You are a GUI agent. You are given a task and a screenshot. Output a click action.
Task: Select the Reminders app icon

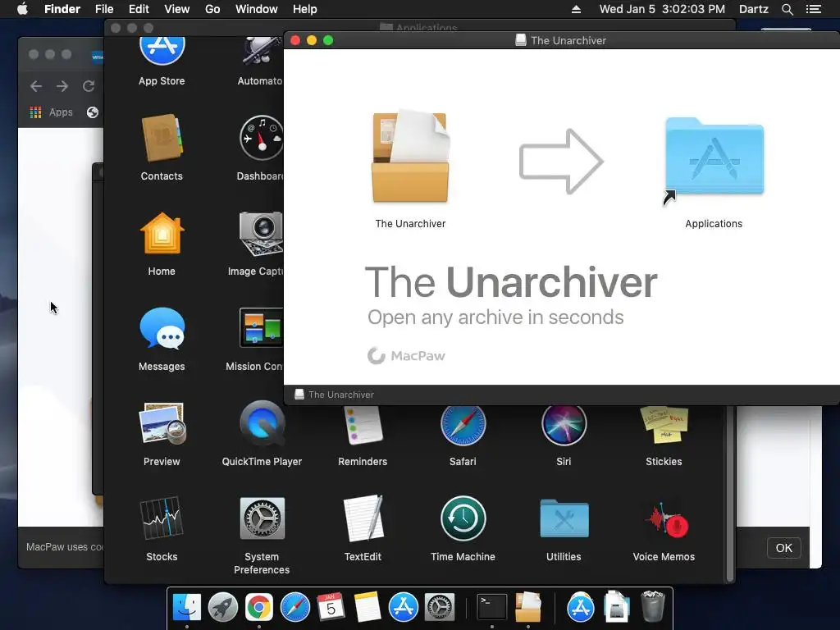point(363,426)
